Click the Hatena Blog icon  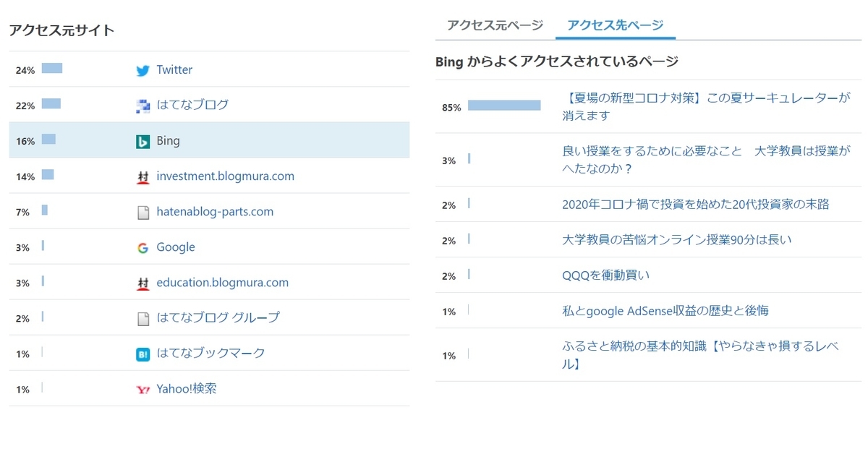[142, 106]
